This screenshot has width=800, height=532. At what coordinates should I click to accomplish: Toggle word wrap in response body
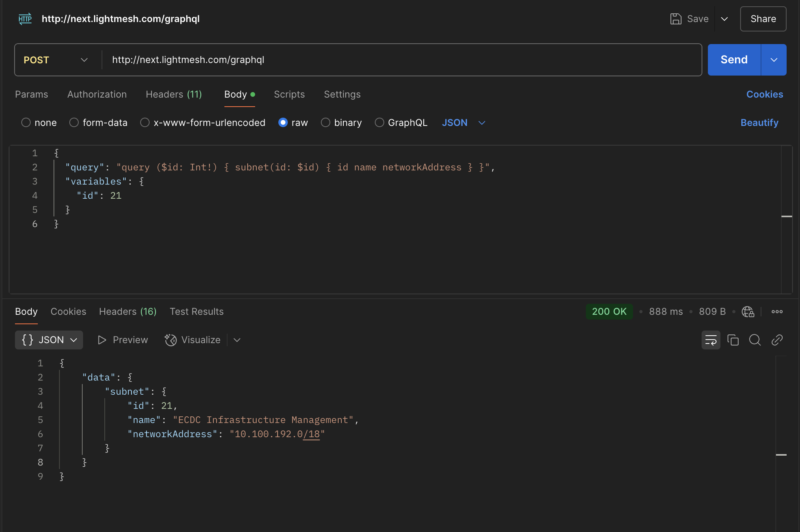711,340
